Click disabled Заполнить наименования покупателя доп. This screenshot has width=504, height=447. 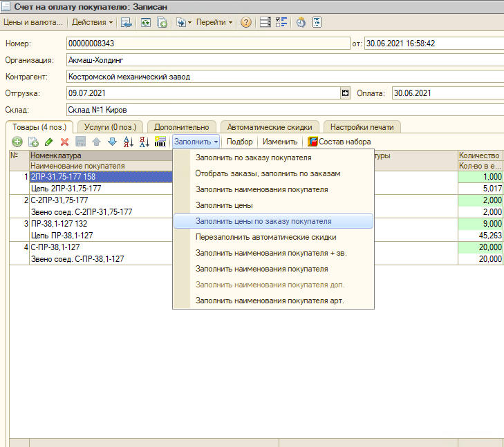point(273,285)
